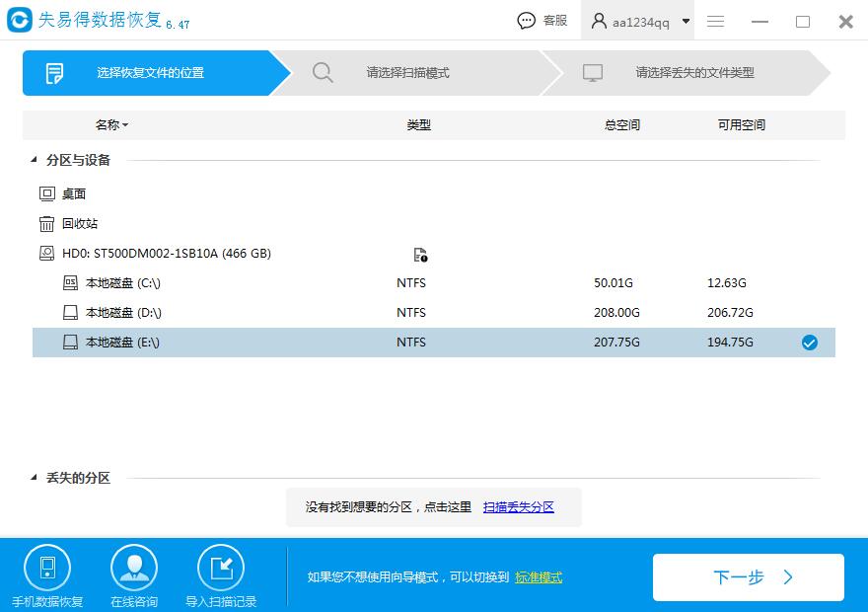Screen dimensions: 868x612
Task: Click 导入扫描记录 import scan records icon
Action: [x=221, y=566]
